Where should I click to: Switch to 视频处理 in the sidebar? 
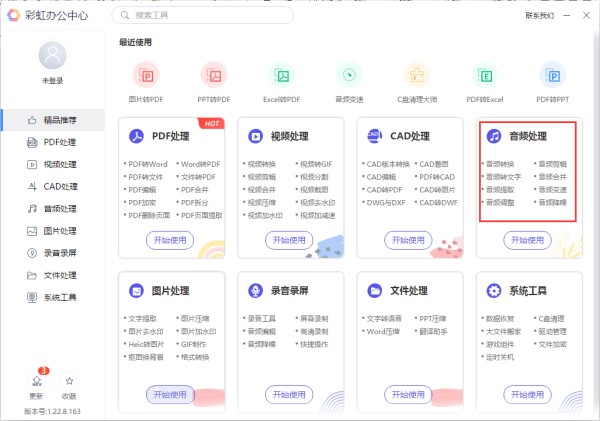52,165
